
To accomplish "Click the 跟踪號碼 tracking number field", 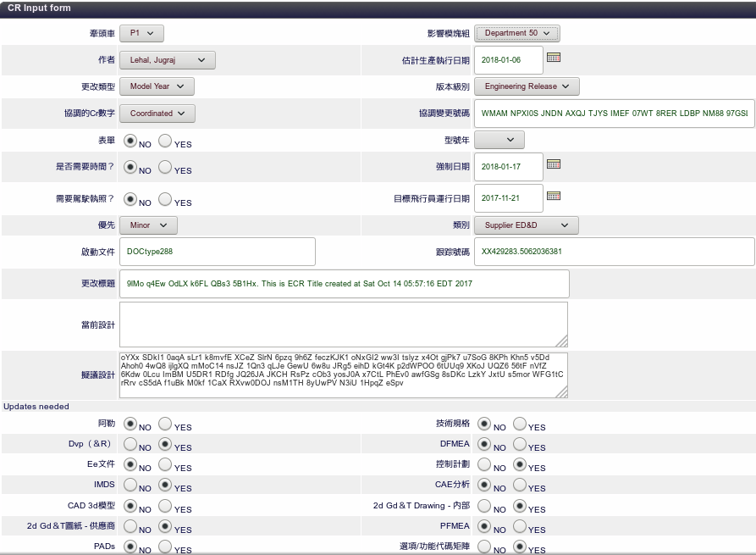I will click(614, 252).
